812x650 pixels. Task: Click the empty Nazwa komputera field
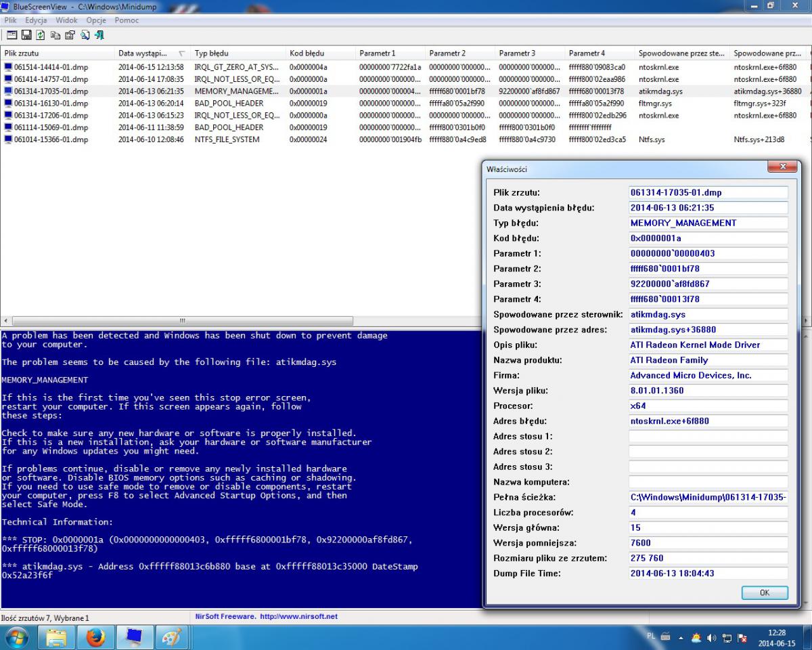pos(708,482)
